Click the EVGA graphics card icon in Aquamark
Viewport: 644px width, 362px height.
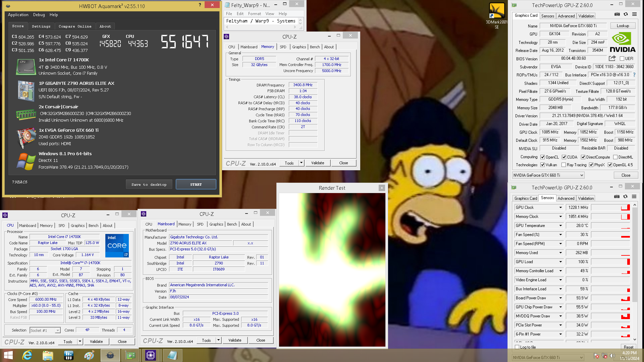coord(26,138)
